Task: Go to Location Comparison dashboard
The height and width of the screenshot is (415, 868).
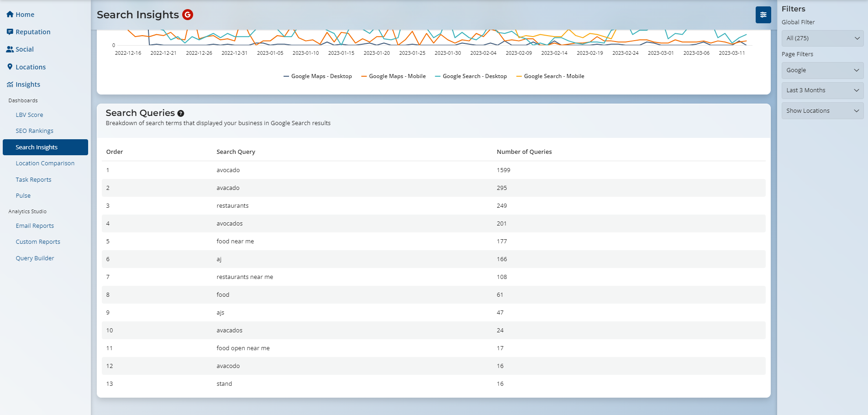Action: [x=45, y=163]
